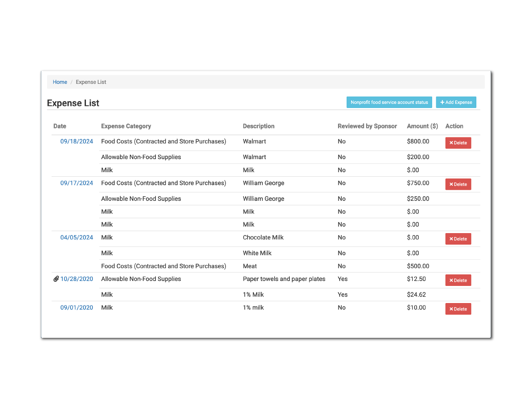Image resolution: width=532 pixels, height=409 pixels.
Task: Open the 10/28/2020 expense entry
Action: tap(77, 279)
